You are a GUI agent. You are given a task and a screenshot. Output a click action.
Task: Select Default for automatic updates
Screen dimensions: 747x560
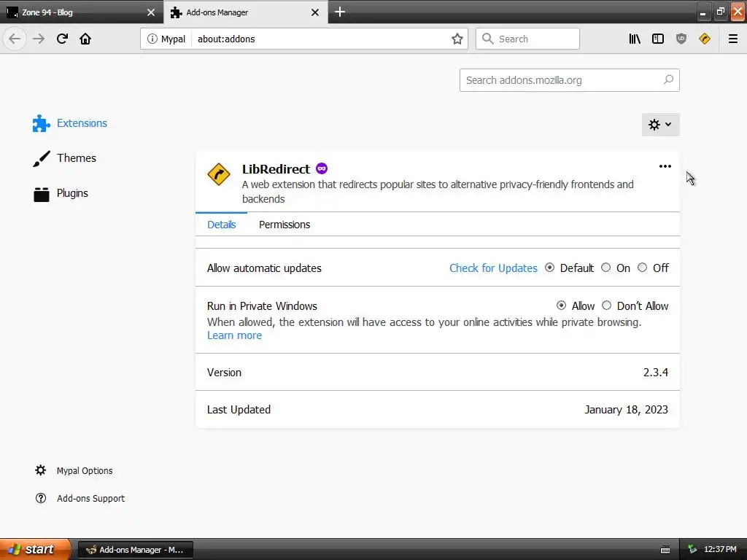(549, 268)
